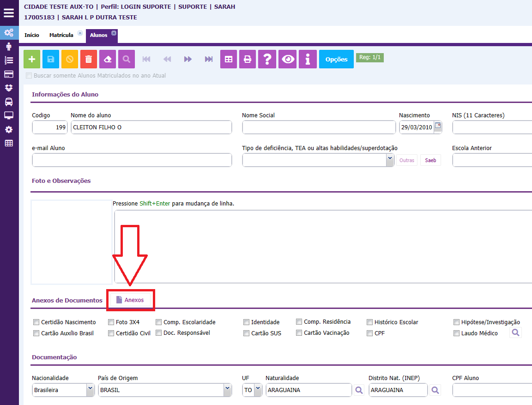
Task: Click the Nome Social input field
Action: [x=319, y=127]
